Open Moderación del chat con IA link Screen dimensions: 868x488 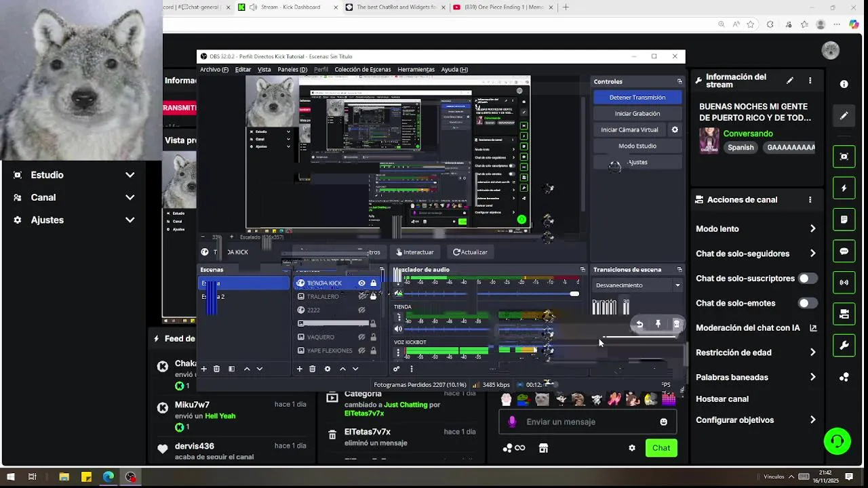coord(756,328)
